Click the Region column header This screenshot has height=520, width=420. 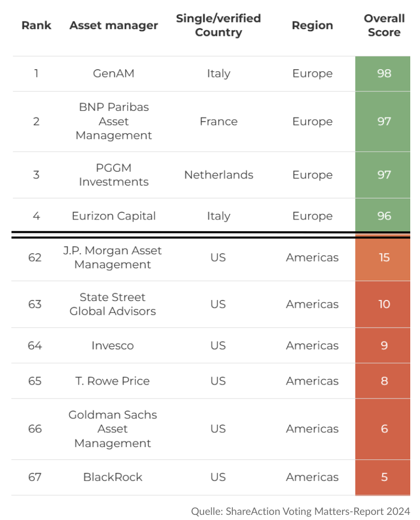(x=312, y=26)
